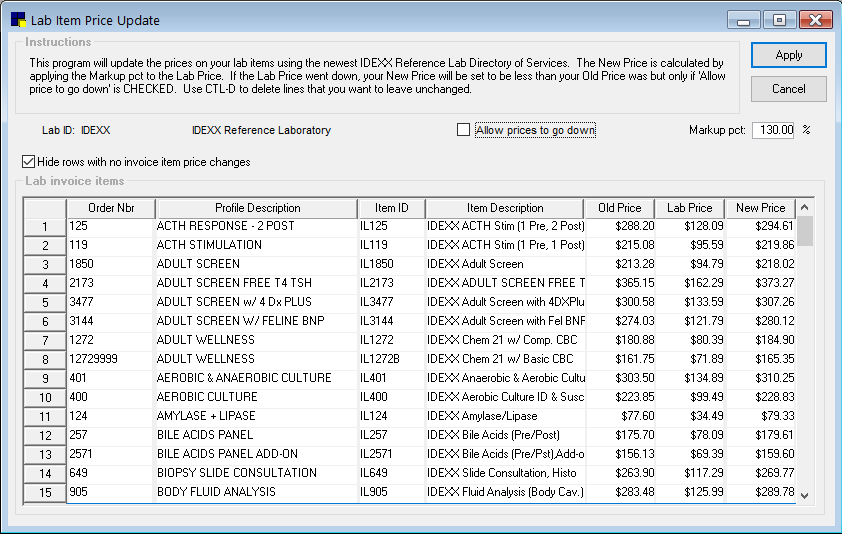The height and width of the screenshot is (534, 842).
Task: Select row header 11
Action: click(45, 416)
